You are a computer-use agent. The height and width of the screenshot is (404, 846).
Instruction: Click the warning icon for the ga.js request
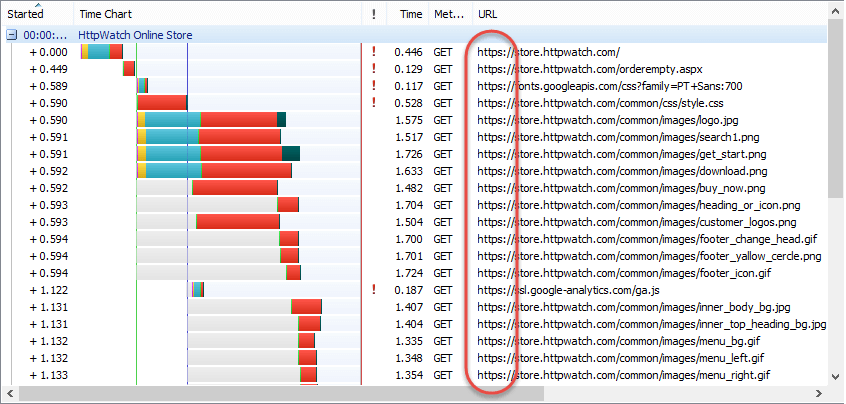373,290
